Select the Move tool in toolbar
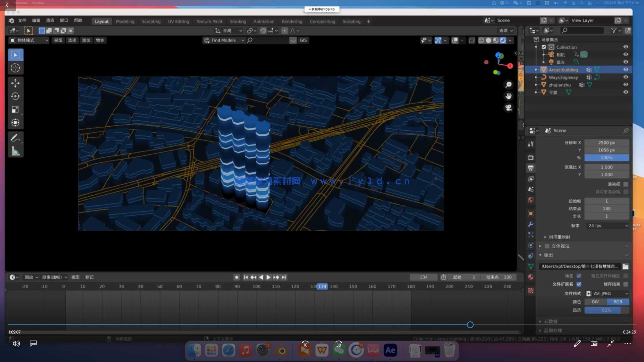 (x=15, y=83)
